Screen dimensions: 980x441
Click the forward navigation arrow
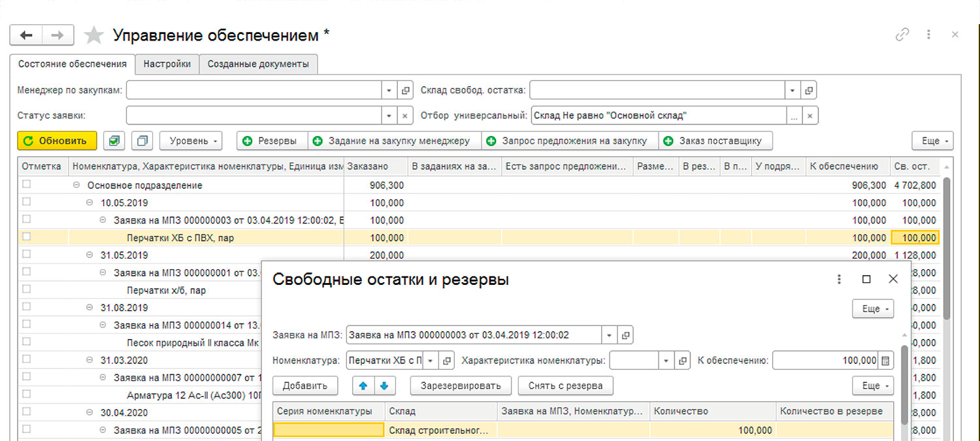[x=57, y=35]
